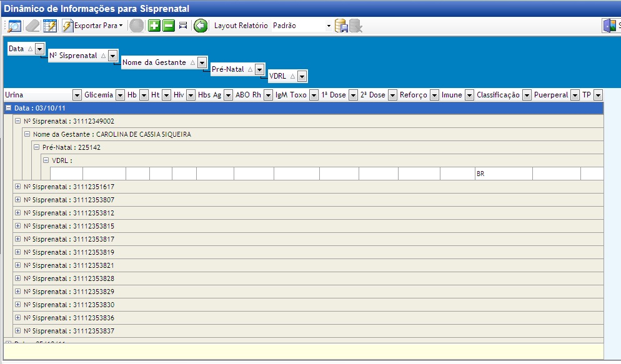
Task: Click the column-width fit icon
Action: pyautogui.click(x=183, y=26)
